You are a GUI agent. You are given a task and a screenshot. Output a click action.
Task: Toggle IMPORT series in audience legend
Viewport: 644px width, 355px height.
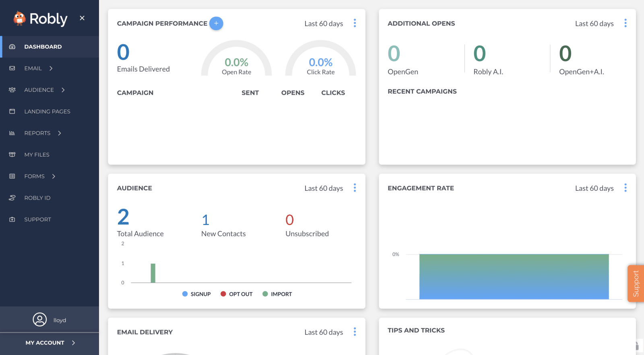[x=277, y=294]
